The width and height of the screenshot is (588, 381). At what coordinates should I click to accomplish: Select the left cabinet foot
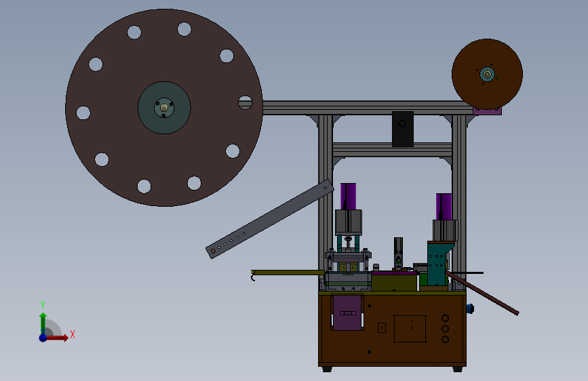pyautogui.click(x=327, y=369)
